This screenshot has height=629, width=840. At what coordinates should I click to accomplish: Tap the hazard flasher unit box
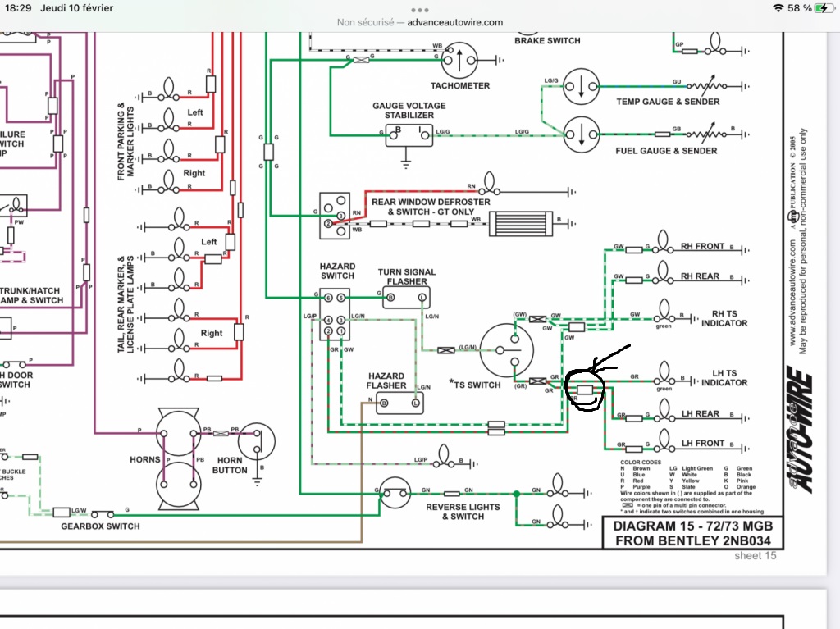point(399,403)
